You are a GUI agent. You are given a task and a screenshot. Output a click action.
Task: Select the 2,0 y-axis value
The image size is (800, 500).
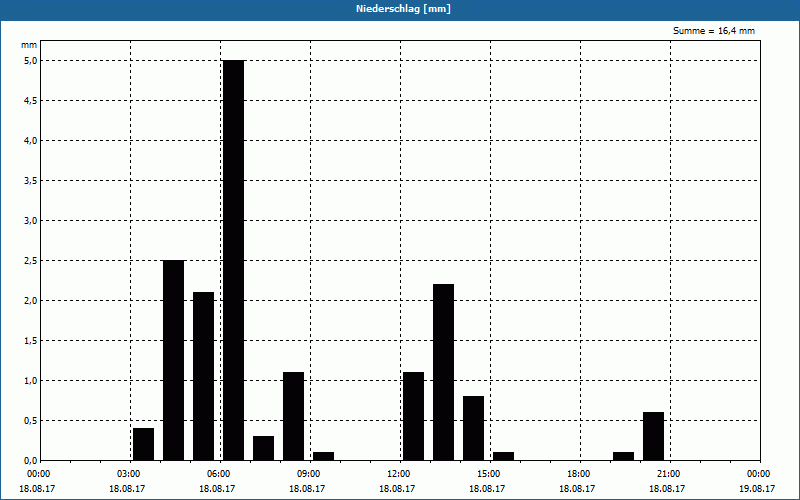(31, 301)
